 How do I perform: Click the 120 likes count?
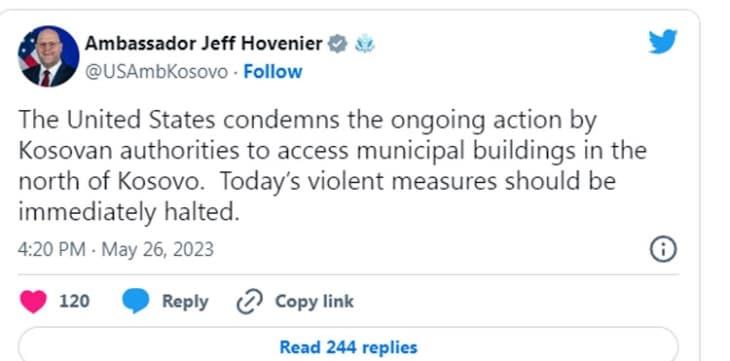point(74,301)
